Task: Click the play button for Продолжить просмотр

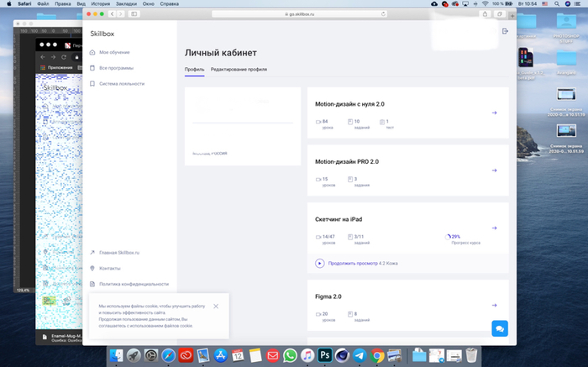Action: pyautogui.click(x=319, y=264)
